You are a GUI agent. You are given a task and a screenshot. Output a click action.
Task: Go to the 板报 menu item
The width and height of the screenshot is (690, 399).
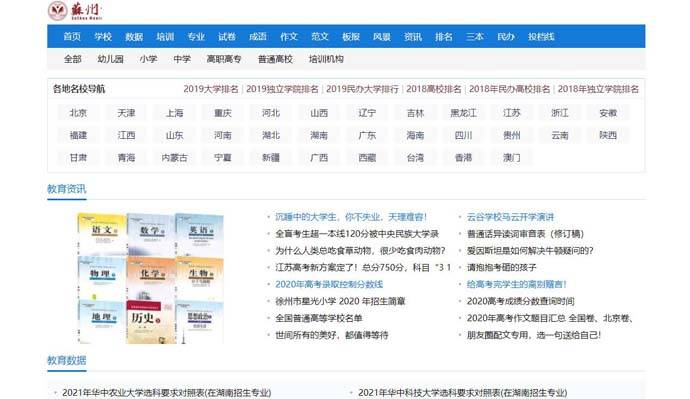click(351, 37)
